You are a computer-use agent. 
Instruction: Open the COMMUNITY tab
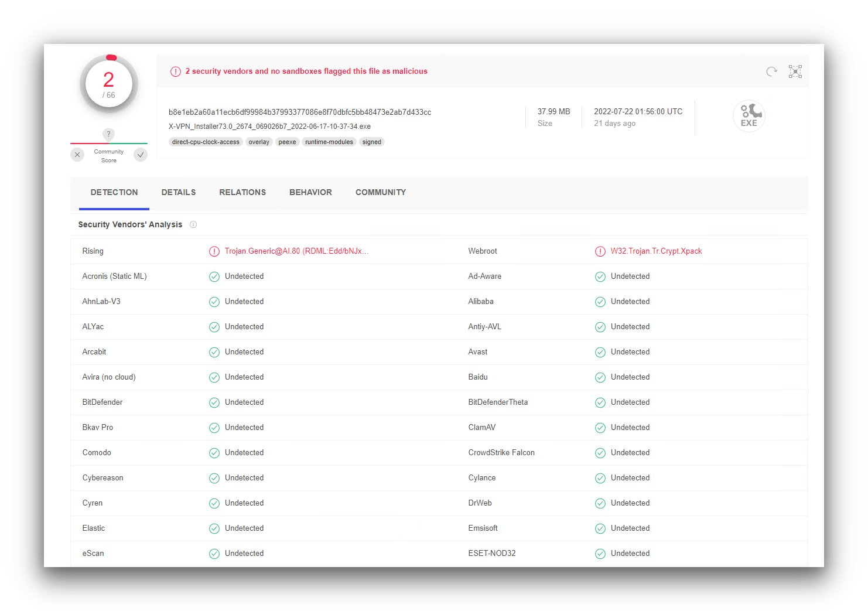click(381, 192)
